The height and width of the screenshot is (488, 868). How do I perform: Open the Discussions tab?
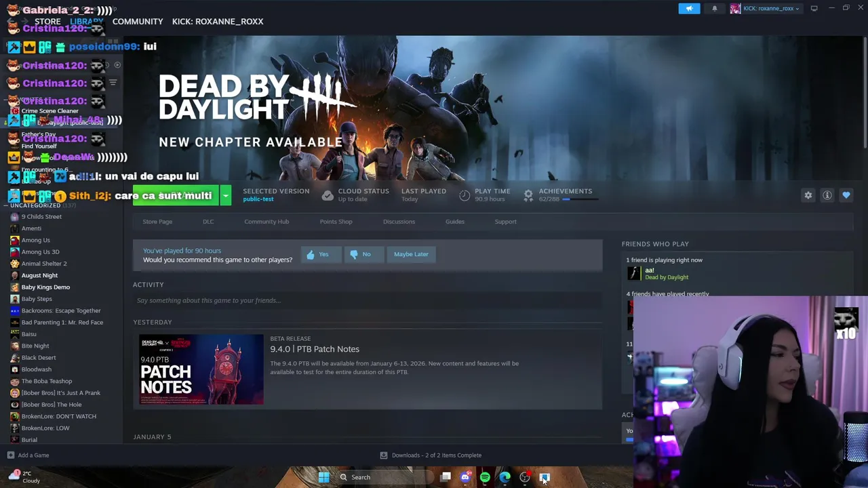tap(399, 222)
